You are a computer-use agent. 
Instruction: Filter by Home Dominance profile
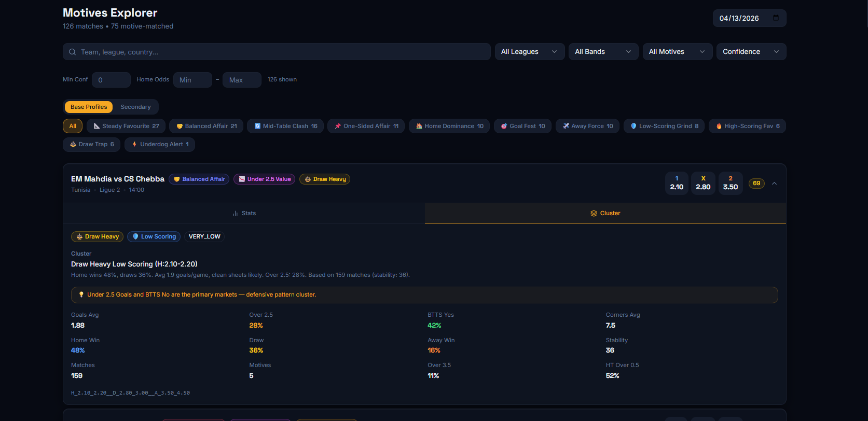(x=449, y=126)
